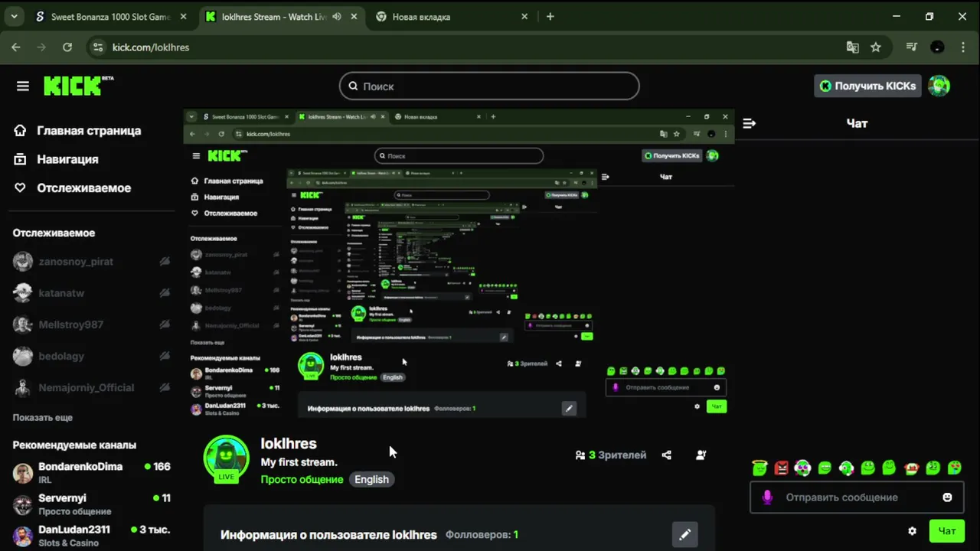Click offline icon next to zanosnoy_pirat
The width and height of the screenshot is (980, 551).
[165, 262]
